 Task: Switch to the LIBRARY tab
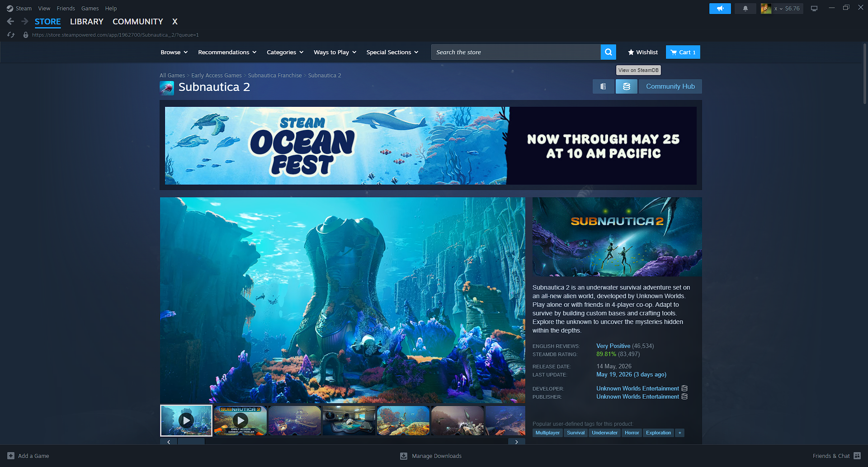click(87, 22)
